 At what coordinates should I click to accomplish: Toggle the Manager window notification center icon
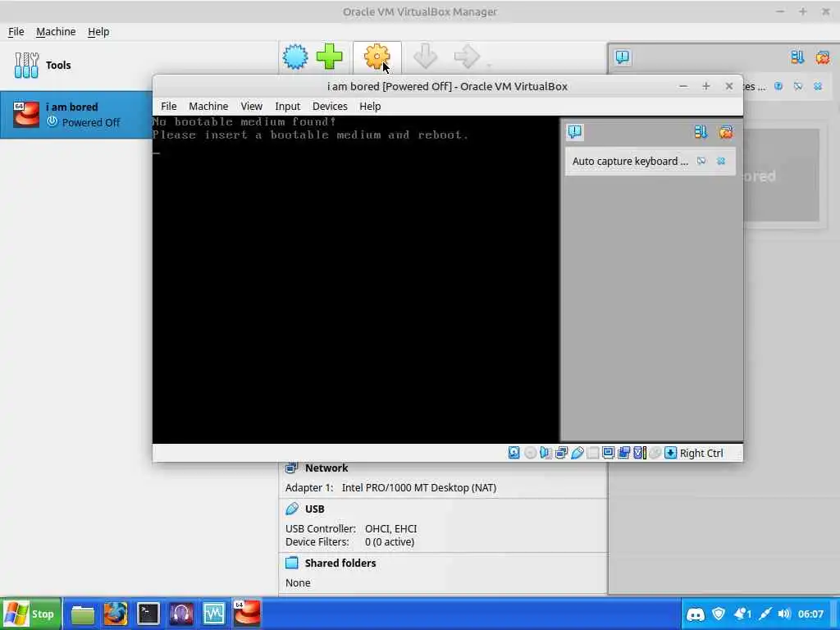(x=623, y=57)
